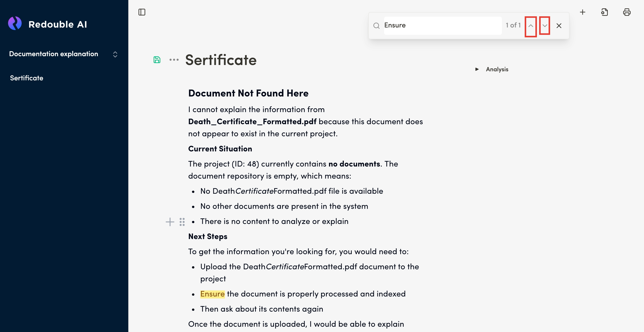The image size is (644, 332).
Task: Select Sertificate in the sidebar
Action: [x=27, y=78]
